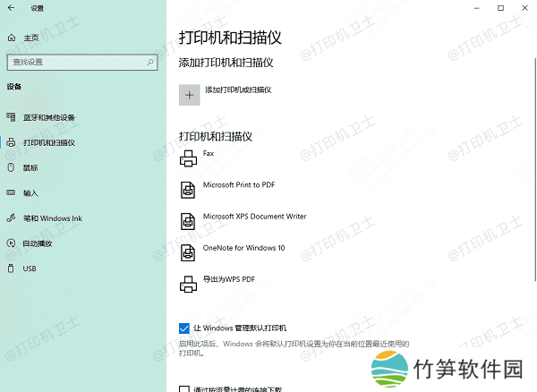Focus the 查找设置 search field

[82, 62]
